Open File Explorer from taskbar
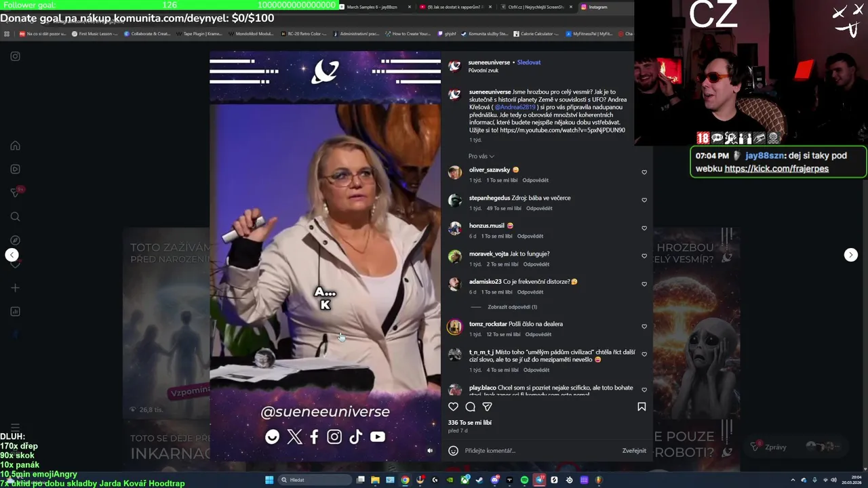The height and width of the screenshot is (488, 868). click(375, 480)
